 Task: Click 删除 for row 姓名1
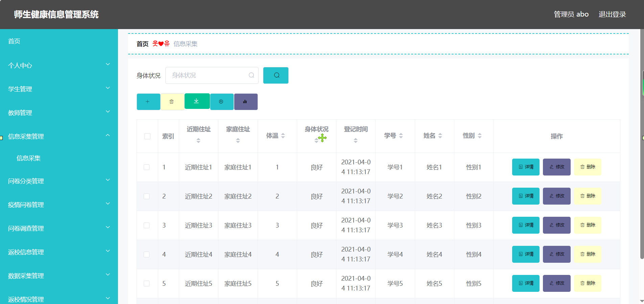pos(588,167)
